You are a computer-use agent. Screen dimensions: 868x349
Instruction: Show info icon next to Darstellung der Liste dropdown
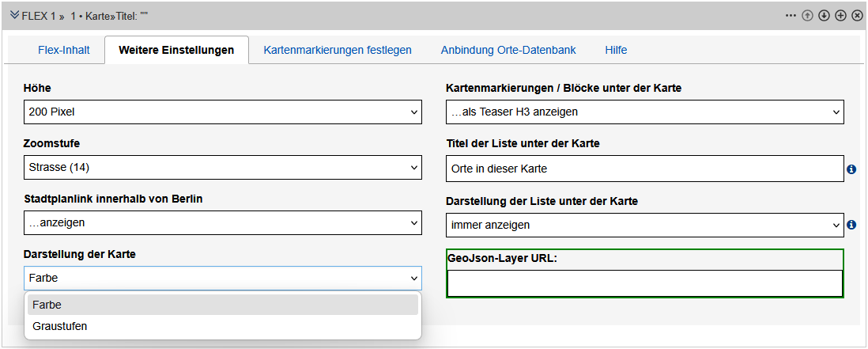tap(852, 225)
